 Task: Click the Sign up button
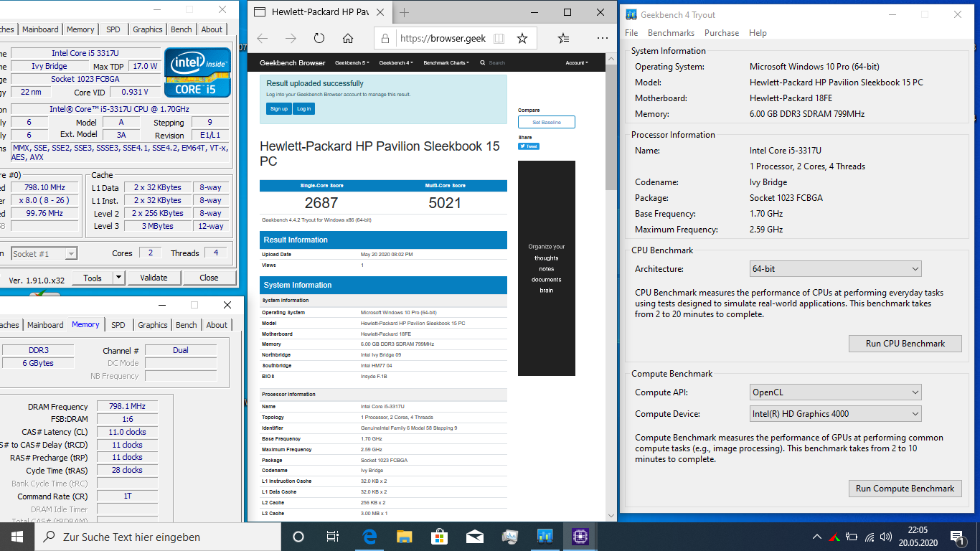[278, 109]
